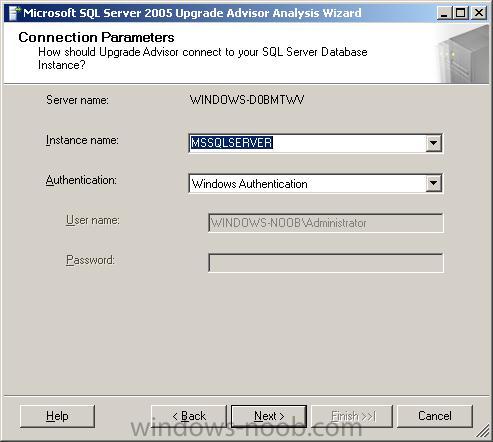Screen dimensions: 493x442
Task: Click the disabled Finish button
Action: 353,416
